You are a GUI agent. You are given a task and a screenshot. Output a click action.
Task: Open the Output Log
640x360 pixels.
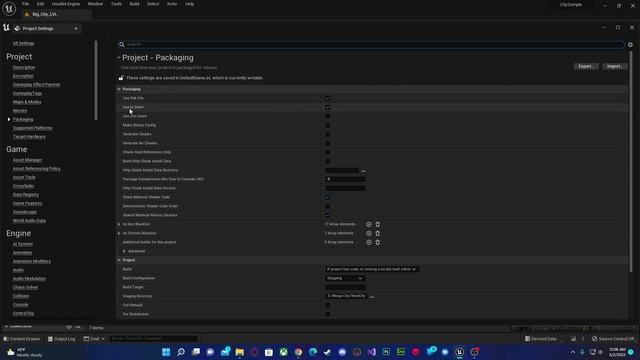pos(62,339)
